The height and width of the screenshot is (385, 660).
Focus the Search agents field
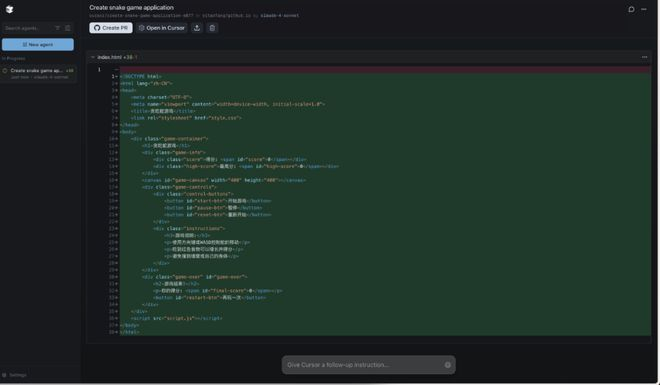pos(28,28)
